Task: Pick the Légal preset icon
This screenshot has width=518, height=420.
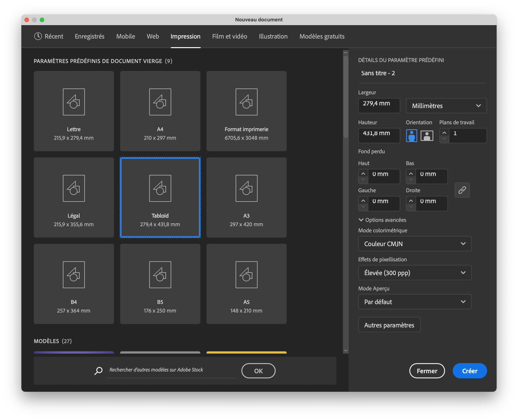Action: (x=74, y=188)
